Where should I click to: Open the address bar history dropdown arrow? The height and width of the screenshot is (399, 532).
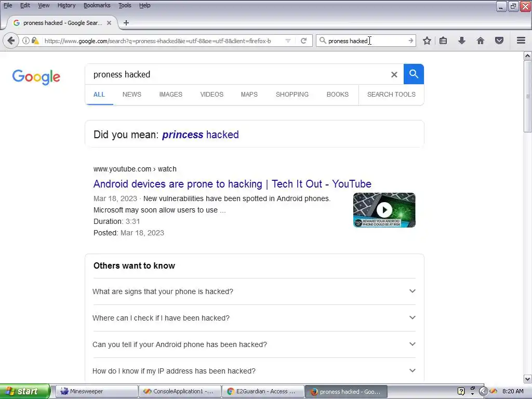pos(288,41)
